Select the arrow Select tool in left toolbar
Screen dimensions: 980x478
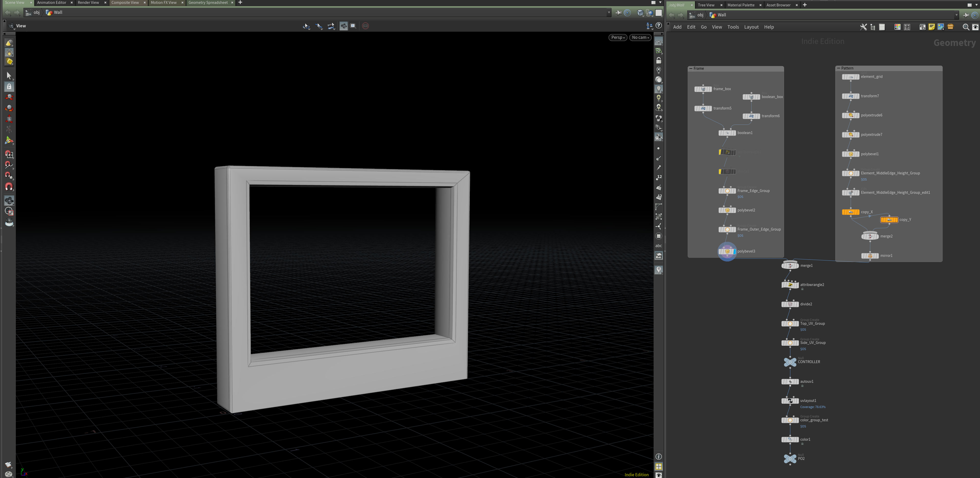[x=9, y=75]
